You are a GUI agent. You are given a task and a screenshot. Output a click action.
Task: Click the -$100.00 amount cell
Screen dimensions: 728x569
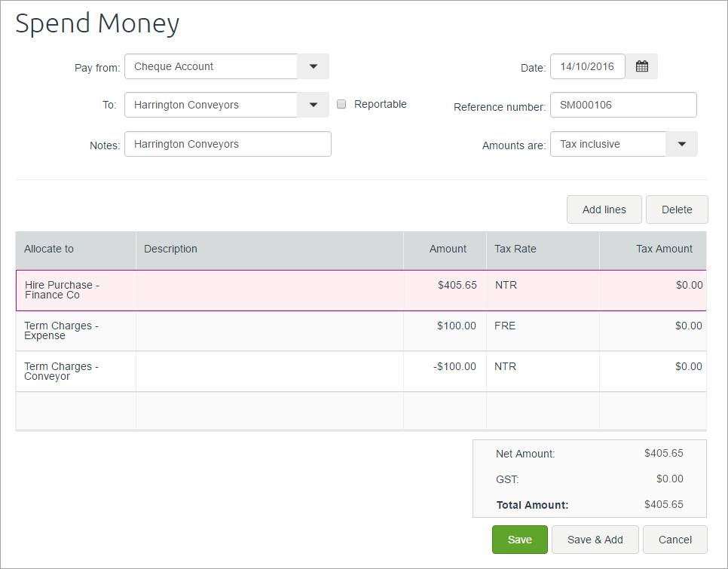pyautogui.click(x=445, y=367)
